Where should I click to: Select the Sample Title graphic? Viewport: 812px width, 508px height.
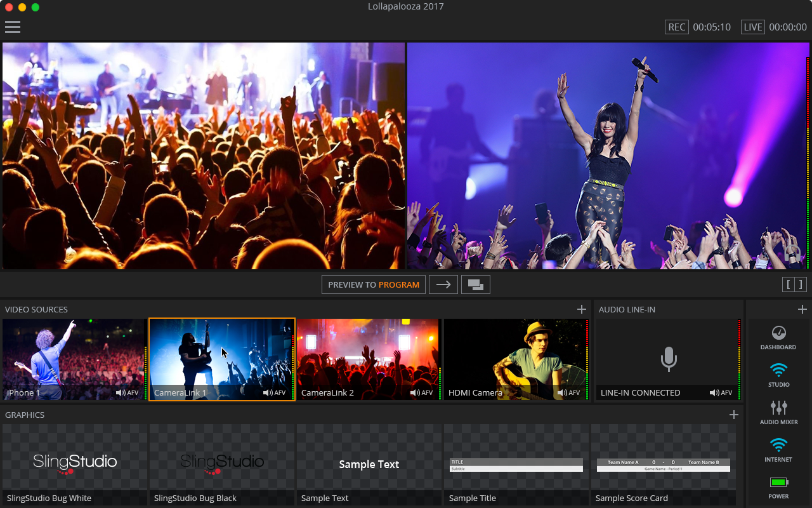click(516, 465)
